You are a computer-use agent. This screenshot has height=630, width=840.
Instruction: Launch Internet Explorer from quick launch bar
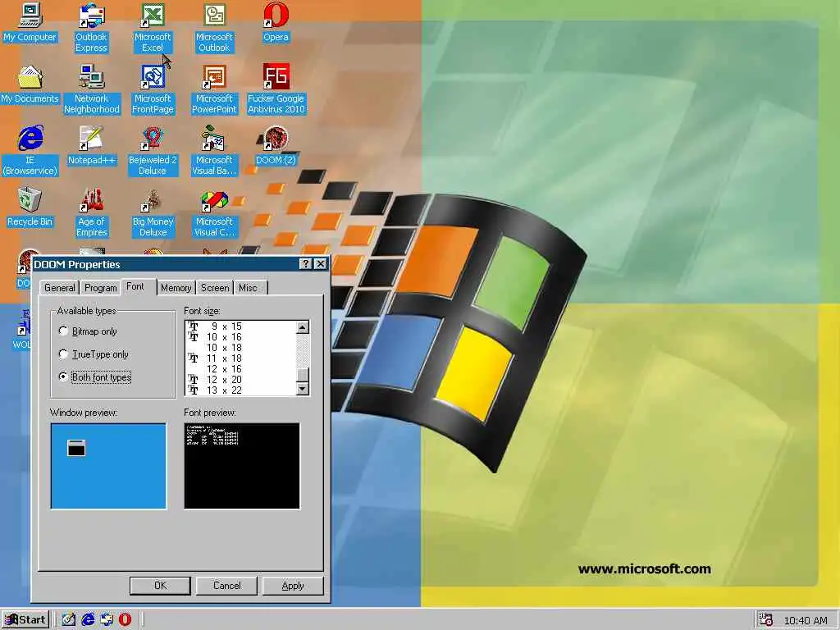click(x=88, y=619)
